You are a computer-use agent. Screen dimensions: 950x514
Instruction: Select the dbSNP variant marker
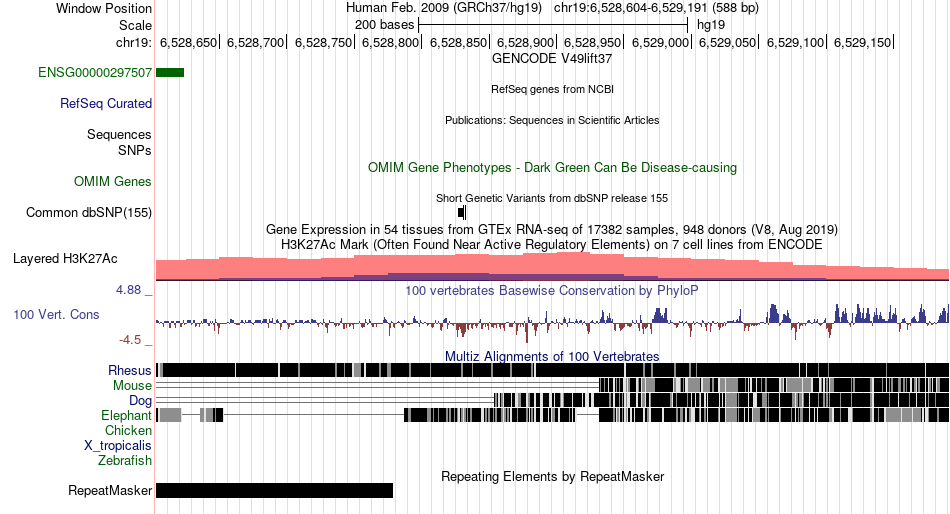click(462, 213)
